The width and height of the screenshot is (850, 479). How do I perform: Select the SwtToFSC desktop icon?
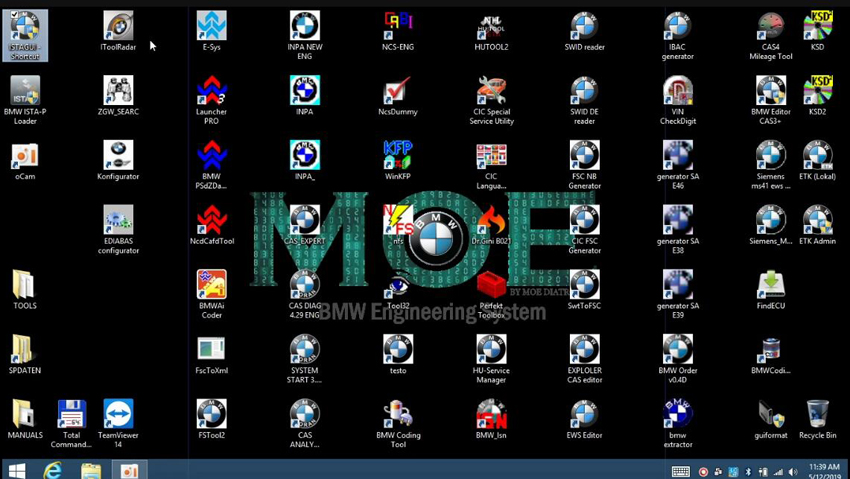(x=584, y=290)
